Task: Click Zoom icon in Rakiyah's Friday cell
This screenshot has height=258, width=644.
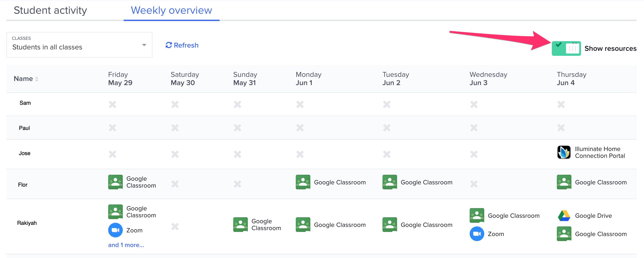Action: click(x=115, y=230)
